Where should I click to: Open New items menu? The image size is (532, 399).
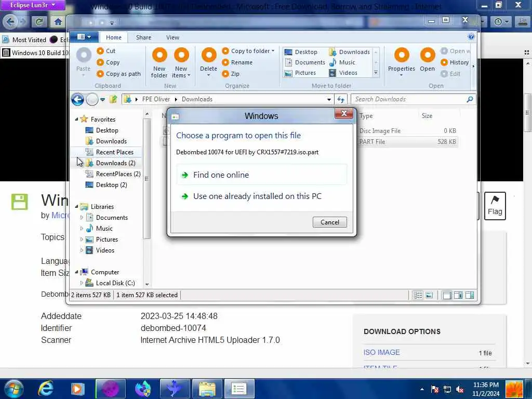181,63
